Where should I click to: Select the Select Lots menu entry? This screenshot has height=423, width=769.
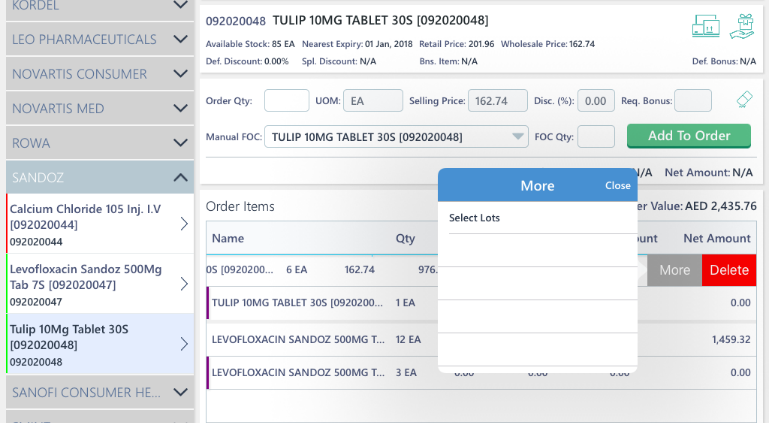click(537, 218)
